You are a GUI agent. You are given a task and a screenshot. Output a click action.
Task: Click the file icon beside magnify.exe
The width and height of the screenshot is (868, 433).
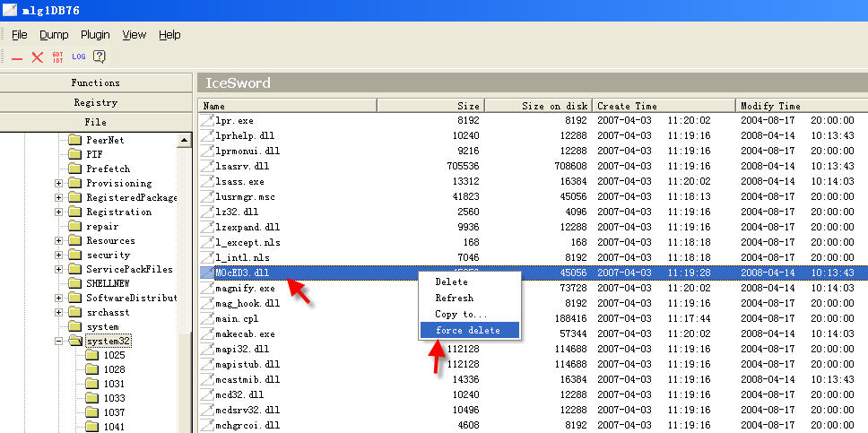[x=207, y=289]
